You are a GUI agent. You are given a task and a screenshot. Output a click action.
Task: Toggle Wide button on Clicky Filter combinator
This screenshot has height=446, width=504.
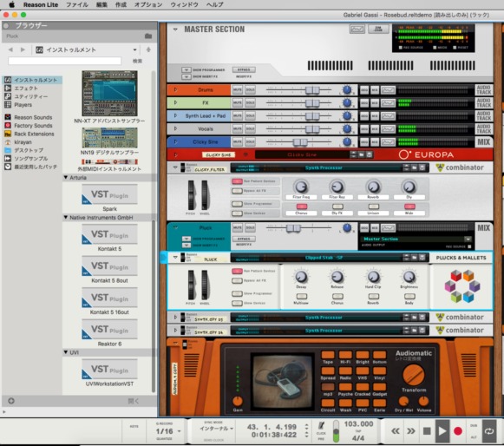(x=409, y=207)
